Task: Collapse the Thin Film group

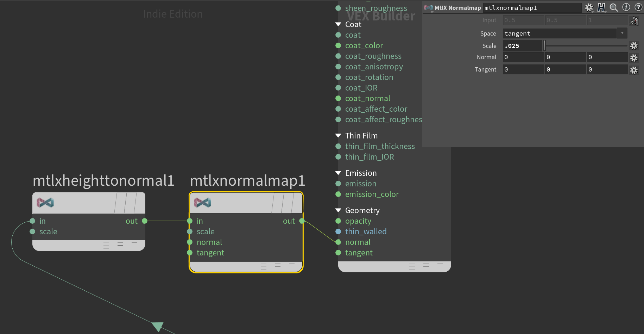Action: (x=338, y=136)
